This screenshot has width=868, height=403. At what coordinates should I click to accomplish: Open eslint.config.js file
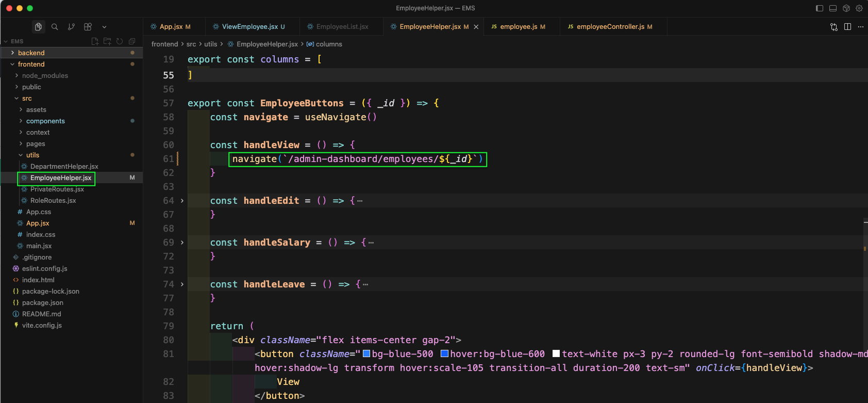tap(71, 268)
